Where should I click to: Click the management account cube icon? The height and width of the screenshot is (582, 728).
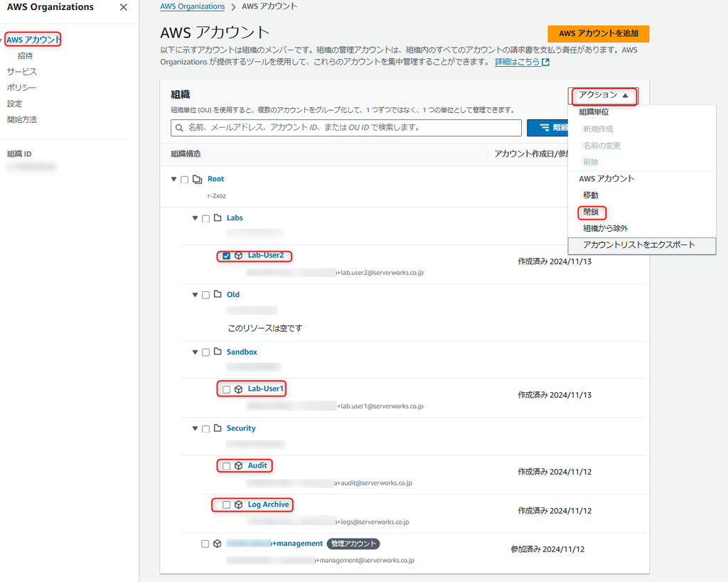click(218, 544)
